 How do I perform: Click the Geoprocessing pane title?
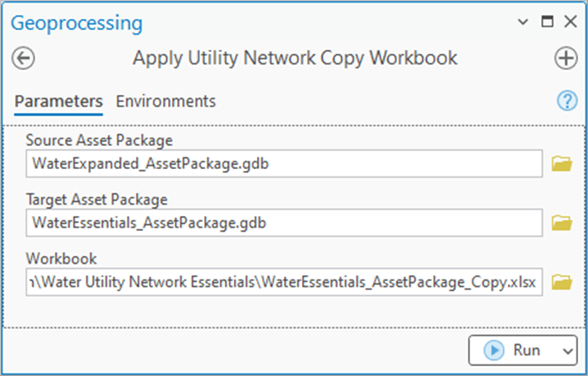tap(76, 22)
